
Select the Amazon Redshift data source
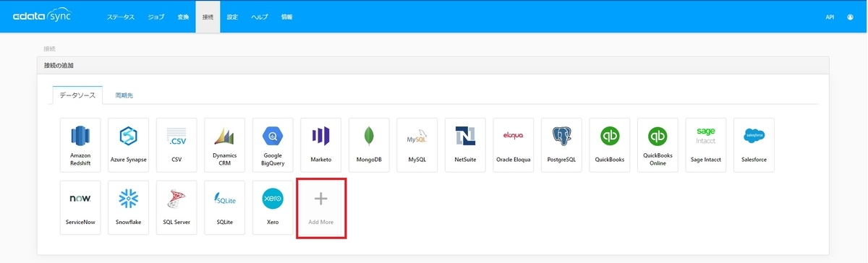pos(80,145)
